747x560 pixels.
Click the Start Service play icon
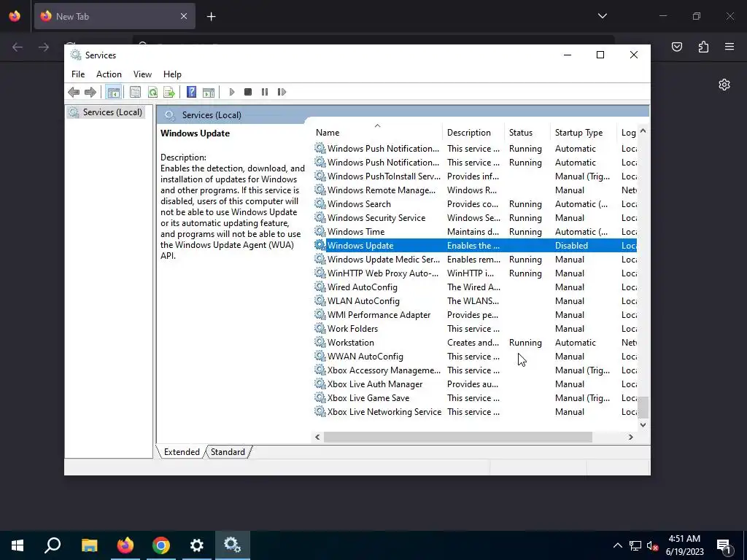tap(231, 92)
